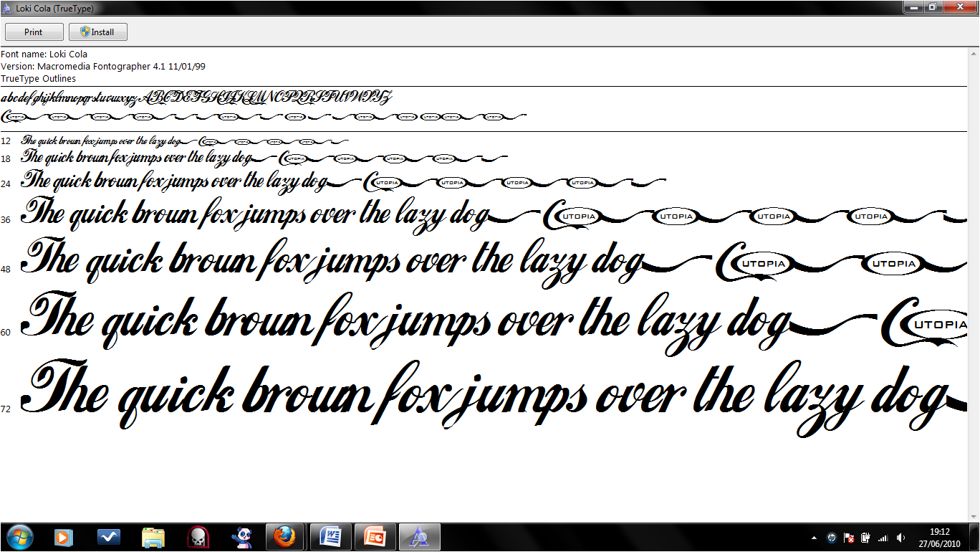Expand the hidden system tray icons
Image resolution: width=980 pixels, height=552 pixels.
pos(814,537)
